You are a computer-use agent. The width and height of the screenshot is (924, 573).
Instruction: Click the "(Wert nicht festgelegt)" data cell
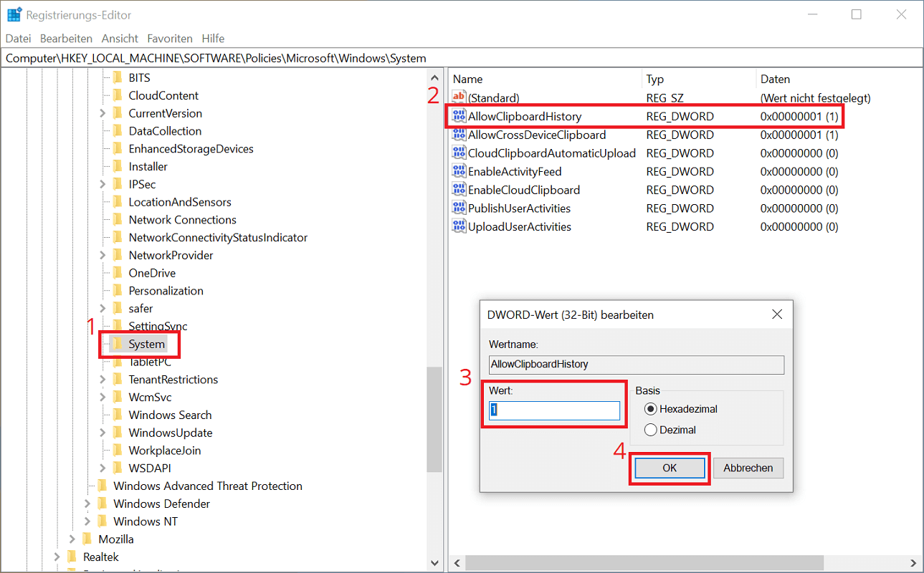[x=816, y=97]
